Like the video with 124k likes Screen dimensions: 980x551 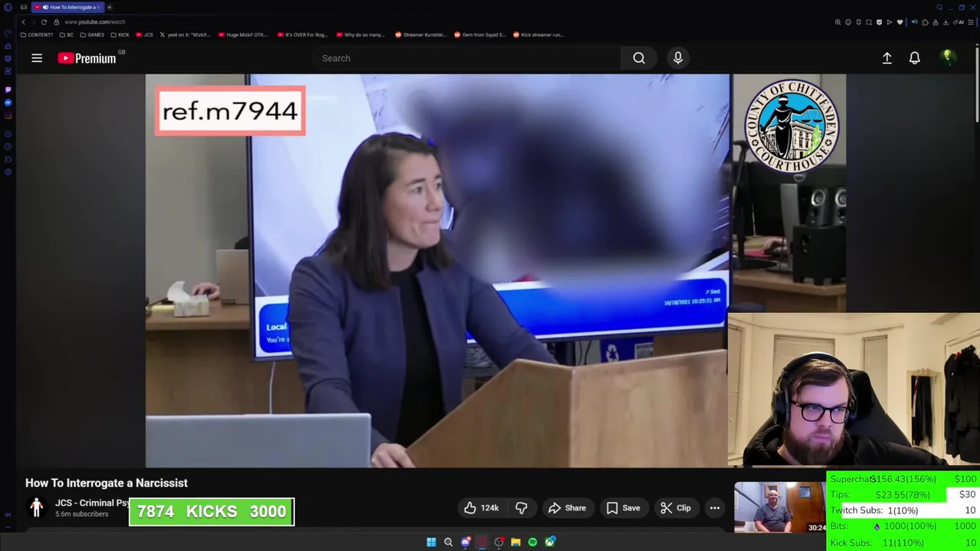(482, 508)
